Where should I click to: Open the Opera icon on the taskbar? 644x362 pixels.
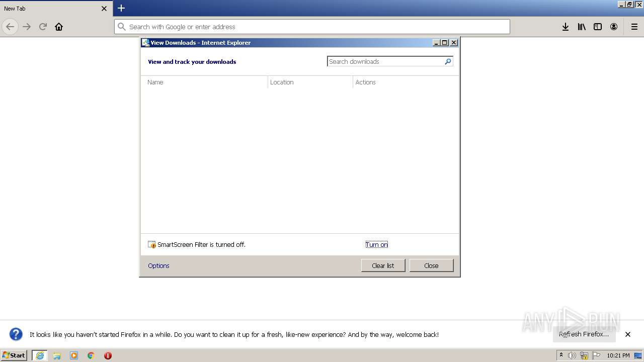108,355
